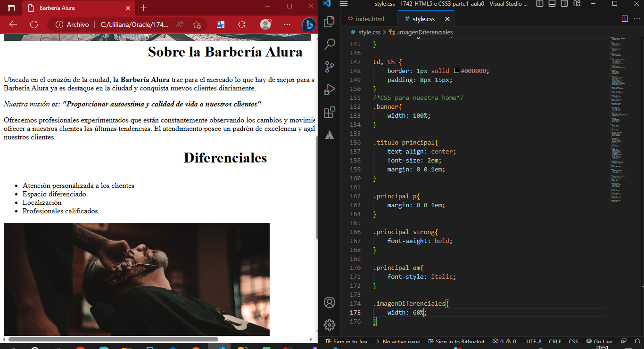This screenshot has width=644, height=349.
Task: Open the errors and warnings Problems indicator
Action: (x=504, y=342)
